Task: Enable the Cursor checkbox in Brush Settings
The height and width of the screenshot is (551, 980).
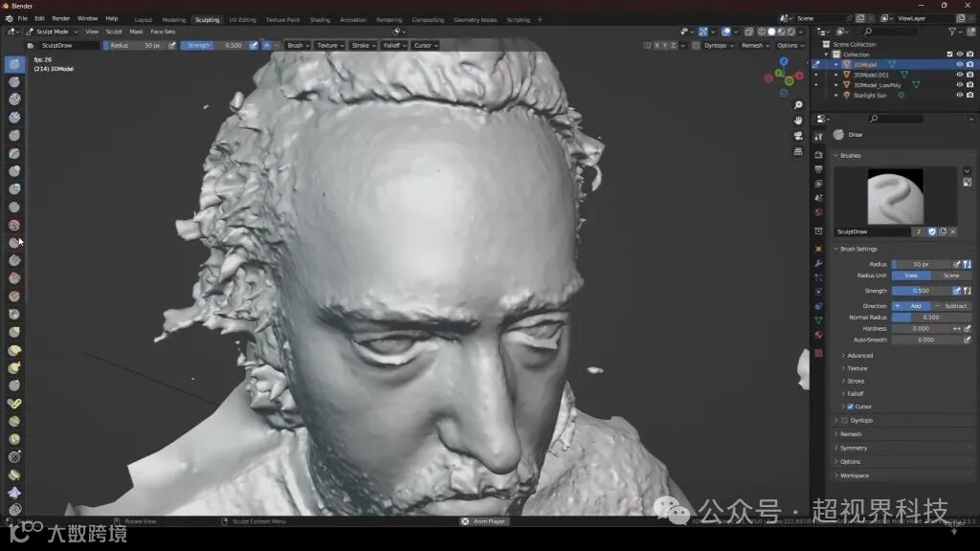Action: 850,407
